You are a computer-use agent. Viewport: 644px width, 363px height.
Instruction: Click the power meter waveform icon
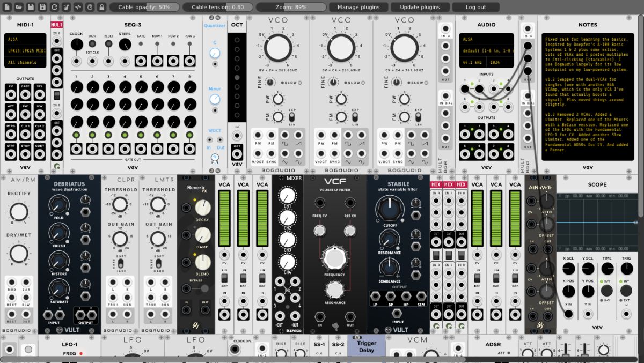coord(78,7)
